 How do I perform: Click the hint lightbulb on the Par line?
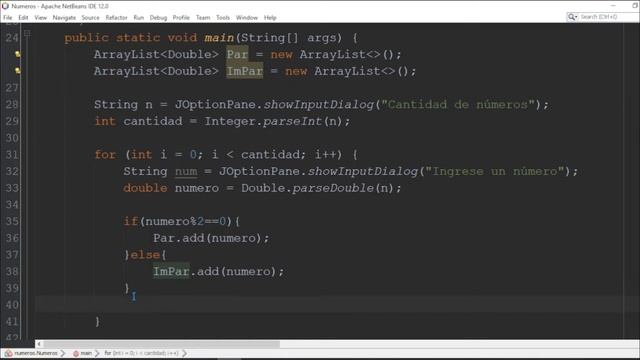[x=18, y=54]
